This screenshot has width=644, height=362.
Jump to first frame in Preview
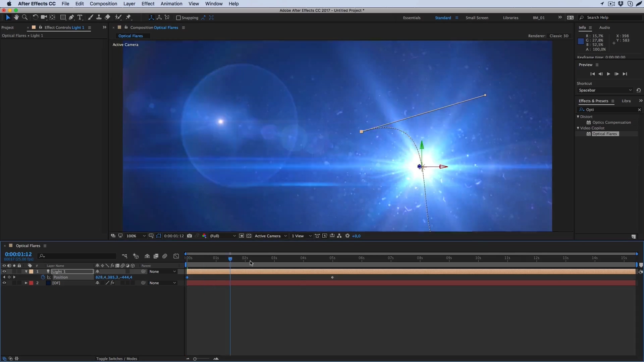click(592, 74)
